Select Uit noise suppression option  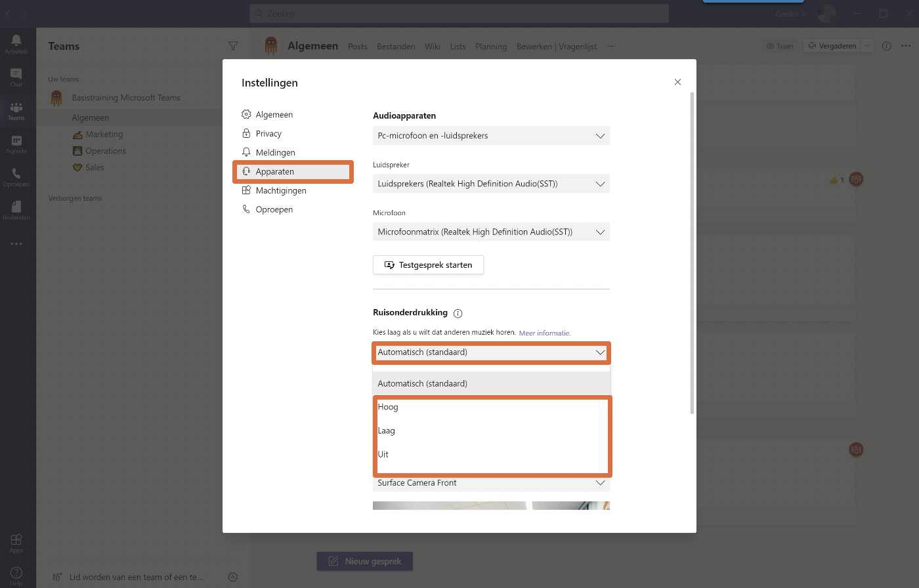coord(491,454)
